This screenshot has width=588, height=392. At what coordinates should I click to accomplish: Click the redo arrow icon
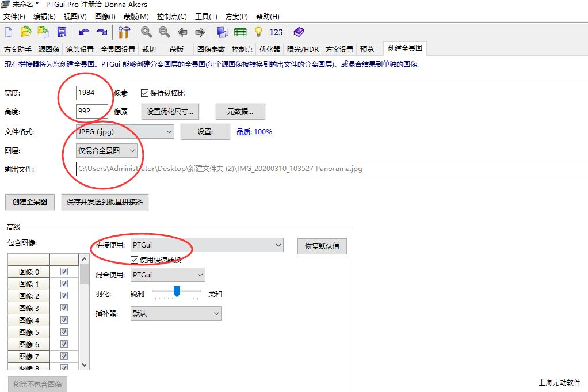[102, 32]
